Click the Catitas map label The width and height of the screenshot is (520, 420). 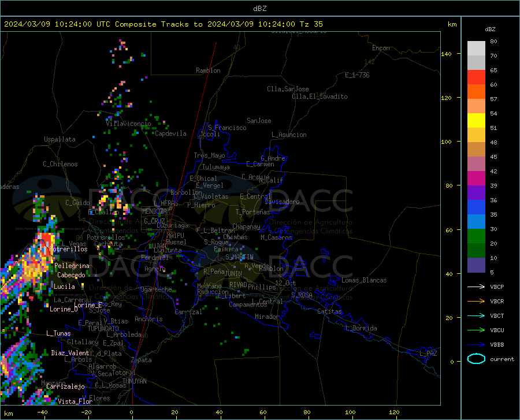click(x=330, y=311)
